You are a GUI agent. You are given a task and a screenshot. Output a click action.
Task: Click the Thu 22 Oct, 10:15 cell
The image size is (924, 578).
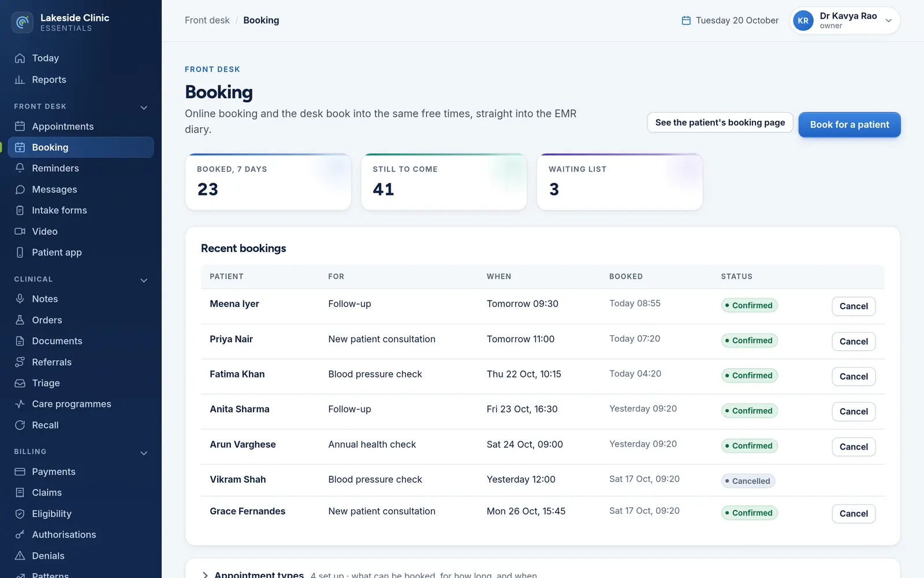pos(524,374)
